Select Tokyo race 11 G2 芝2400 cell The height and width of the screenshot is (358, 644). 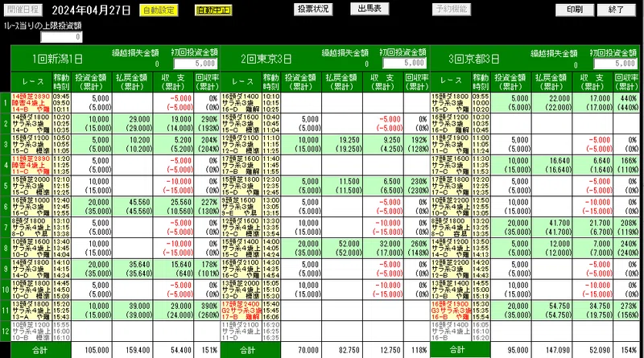point(241,311)
